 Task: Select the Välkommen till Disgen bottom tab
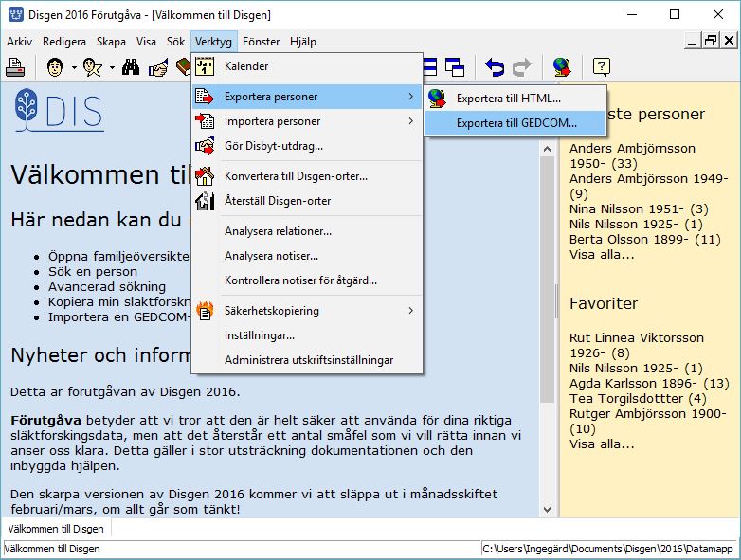click(x=56, y=529)
